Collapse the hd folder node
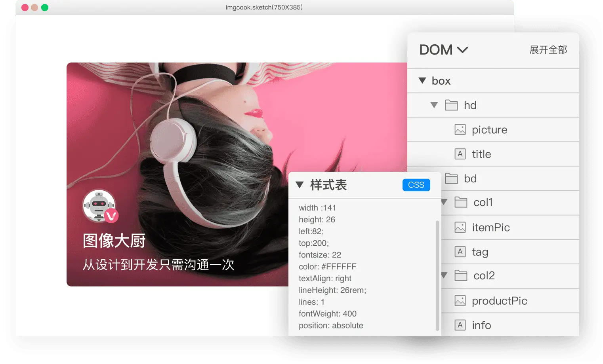This screenshot has width=603, height=364. click(x=434, y=105)
